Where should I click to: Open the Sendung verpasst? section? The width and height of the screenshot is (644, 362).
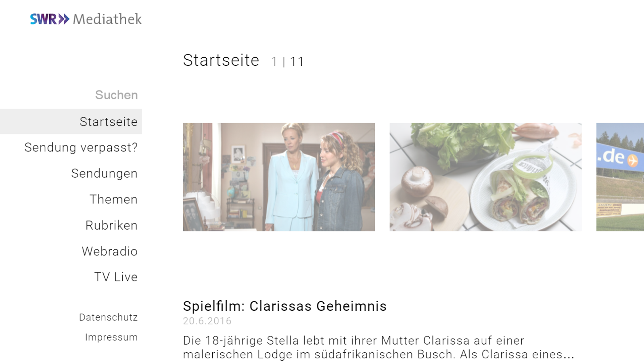pos(81,147)
